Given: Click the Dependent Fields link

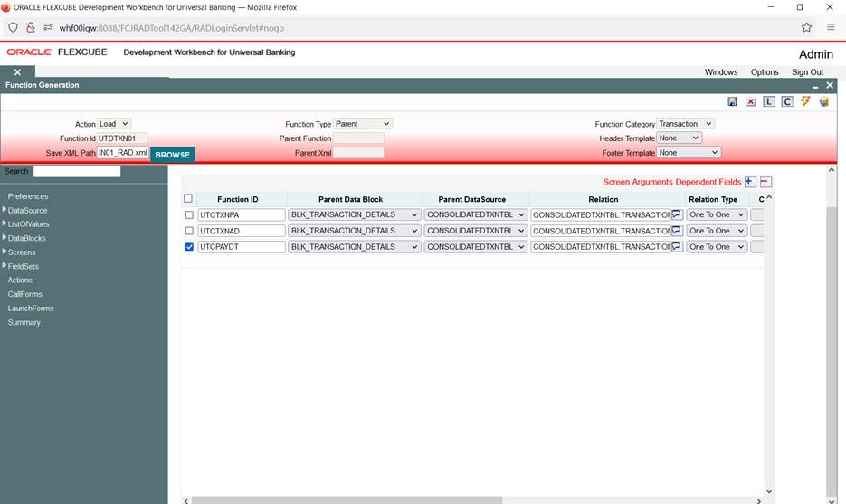Looking at the screenshot, I should 708,182.
